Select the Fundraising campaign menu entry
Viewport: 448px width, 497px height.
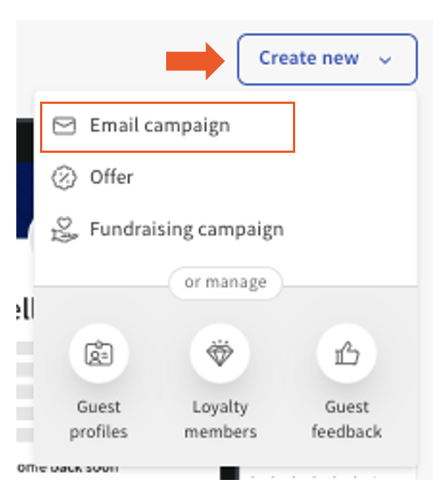click(186, 229)
